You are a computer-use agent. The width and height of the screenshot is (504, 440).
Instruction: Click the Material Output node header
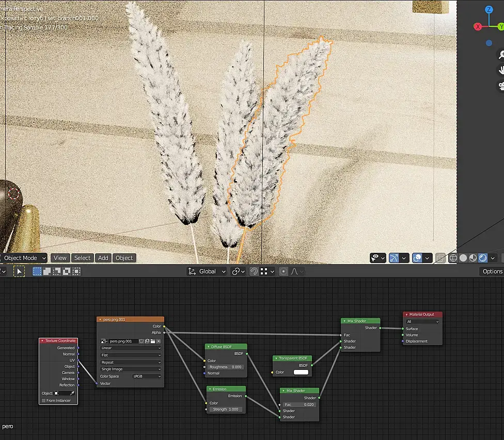click(x=423, y=315)
